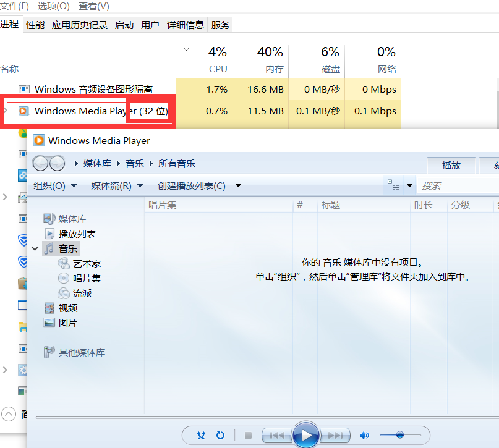Sort the library by the 分级 column
The height and width of the screenshot is (448, 499).
coord(470,205)
